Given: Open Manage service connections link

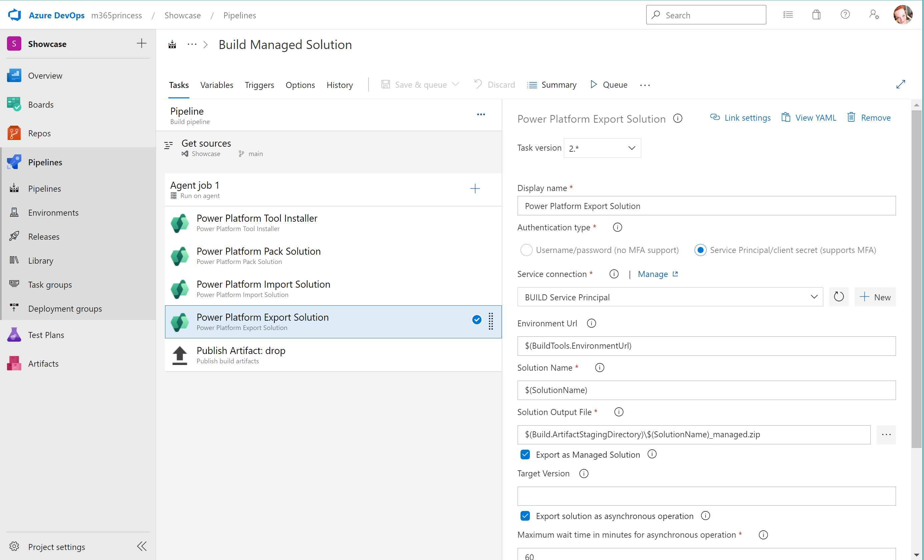Looking at the screenshot, I should 658,274.
